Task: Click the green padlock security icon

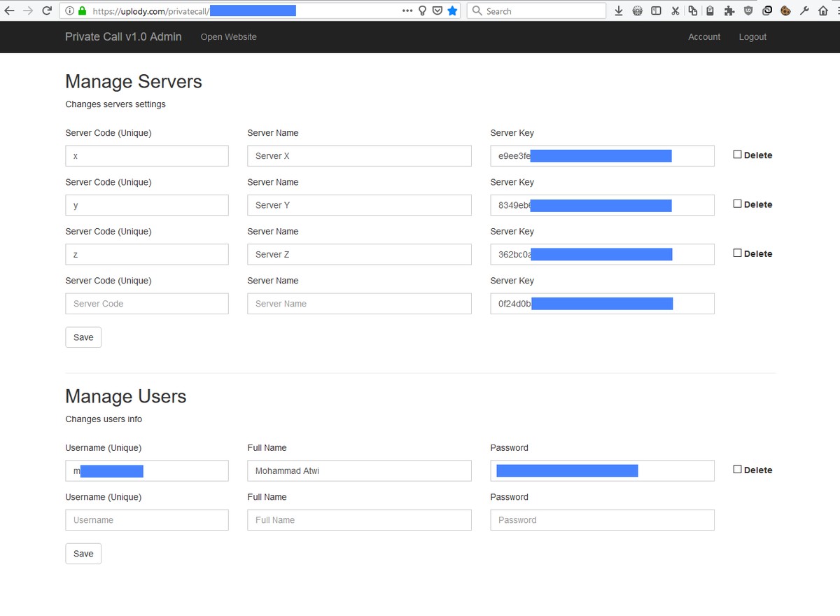Action: (x=82, y=10)
